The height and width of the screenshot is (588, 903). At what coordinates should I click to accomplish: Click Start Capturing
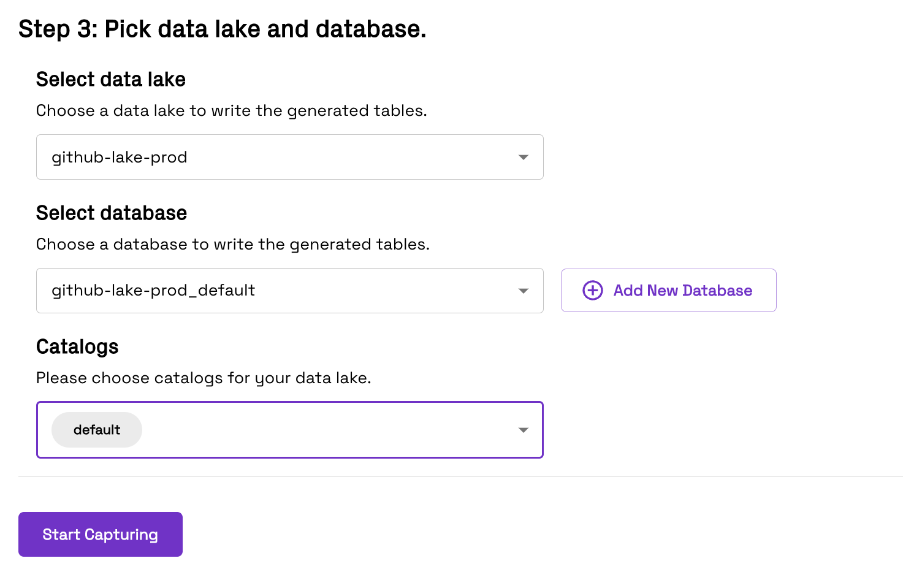click(101, 535)
